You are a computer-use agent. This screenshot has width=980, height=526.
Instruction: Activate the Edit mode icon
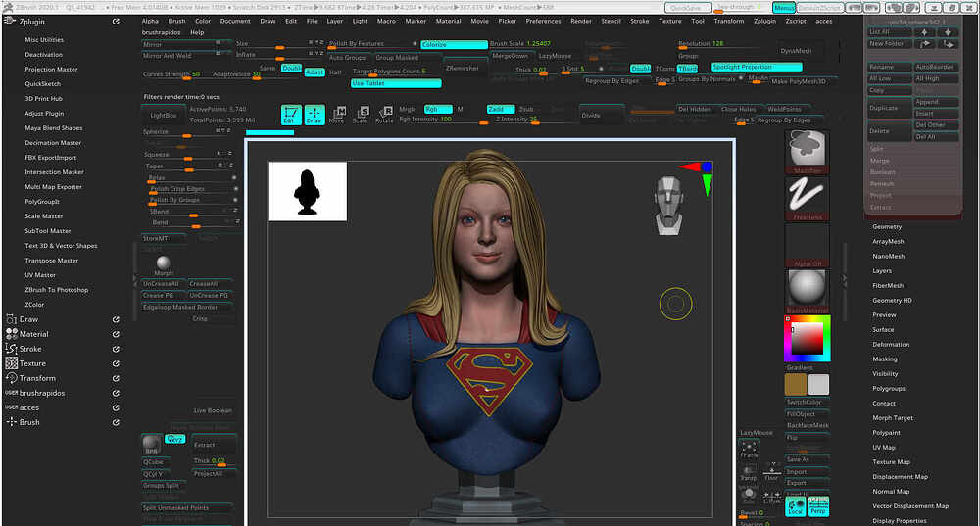pyautogui.click(x=291, y=115)
